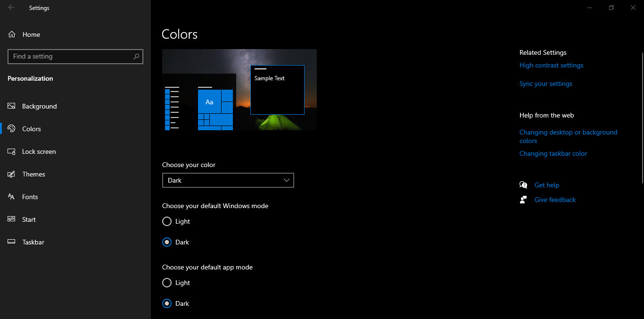Open Start menu personalization
This screenshot has height=319, width=644.
(x=29, y=219)
